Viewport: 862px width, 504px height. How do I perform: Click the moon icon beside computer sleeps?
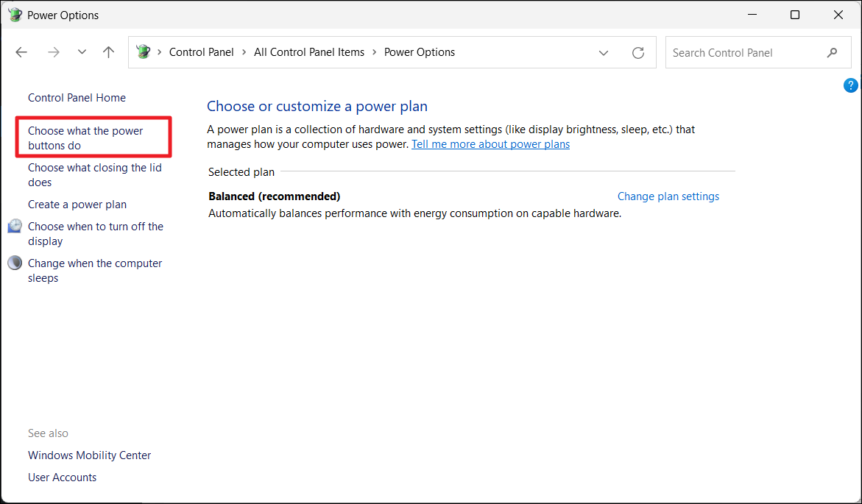click(15, 263)
